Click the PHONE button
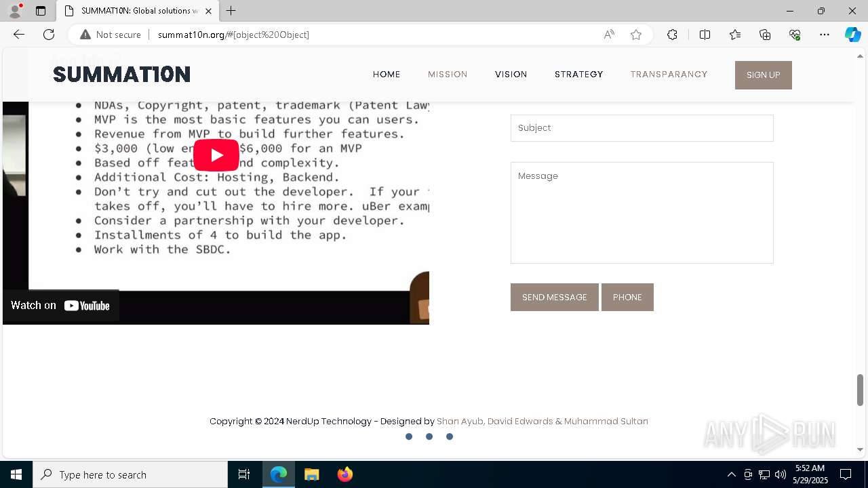Screen dimensions: 868x488 [627, 297]
